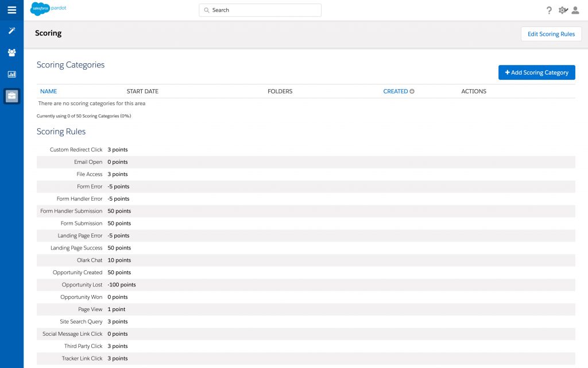This screenshot has height=368, width=588.
Task: Click the 3 points value for Third Party Click
Action: [x=118, y=346]
